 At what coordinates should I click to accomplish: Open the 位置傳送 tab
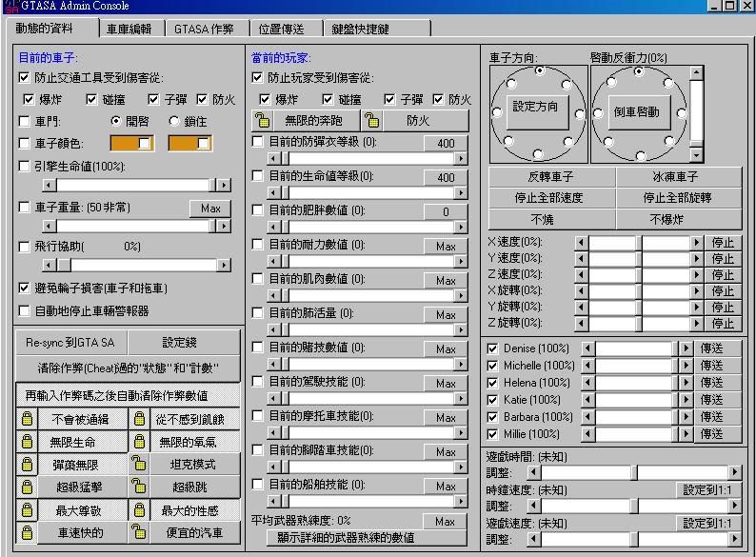[286, 29]
